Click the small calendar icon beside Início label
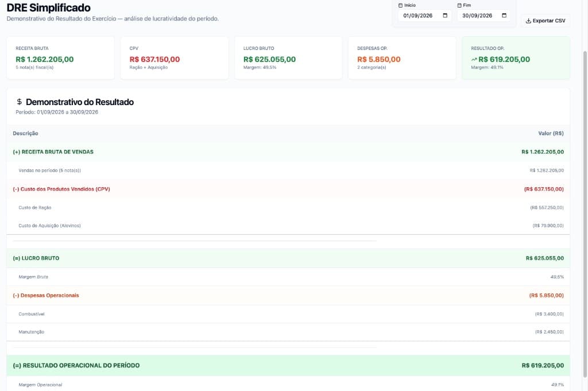The image size is (588, 391). 400,5
